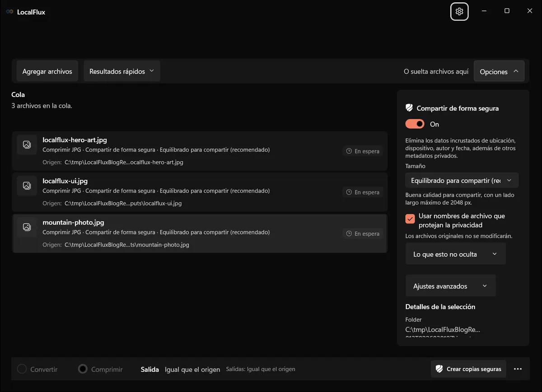This screenshot has height=392, width=542.
Task: Click image icon for localflux-hero-art.jpg
Action: tap(27, 144)
